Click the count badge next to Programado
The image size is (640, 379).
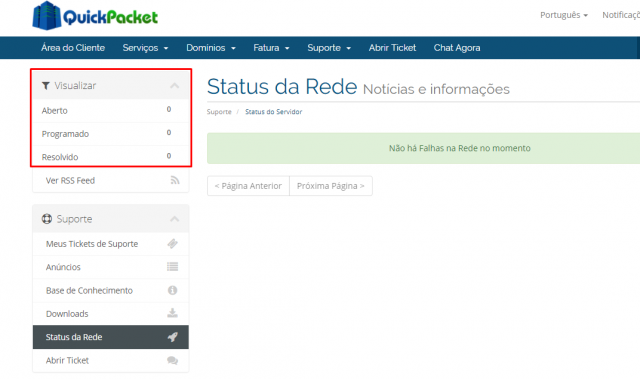tap(169, 133)
